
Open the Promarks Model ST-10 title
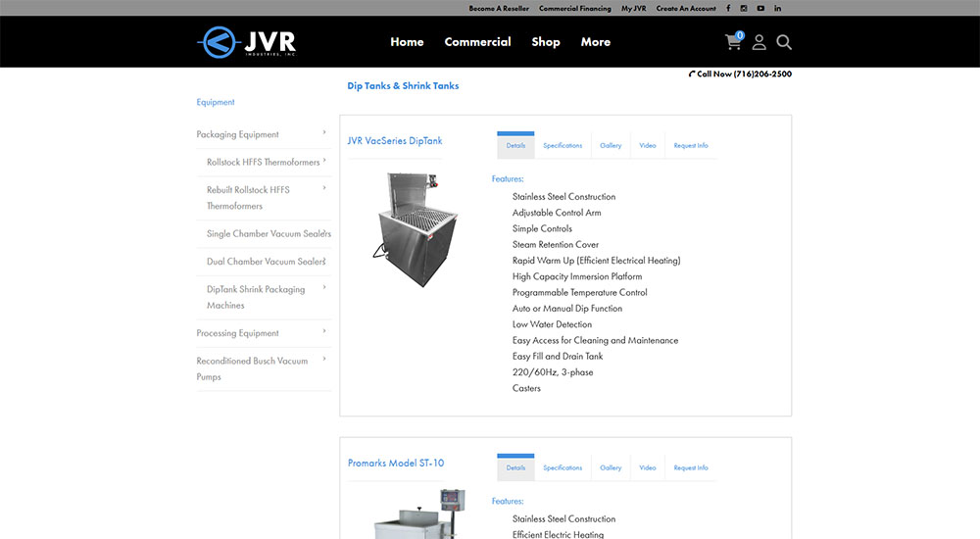[x=396, y=464]
